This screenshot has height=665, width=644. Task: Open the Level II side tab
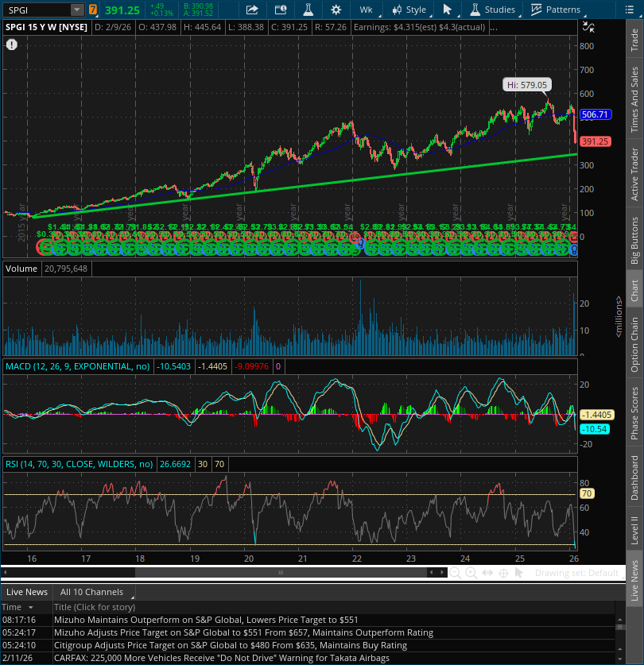[x=634, y=530]
